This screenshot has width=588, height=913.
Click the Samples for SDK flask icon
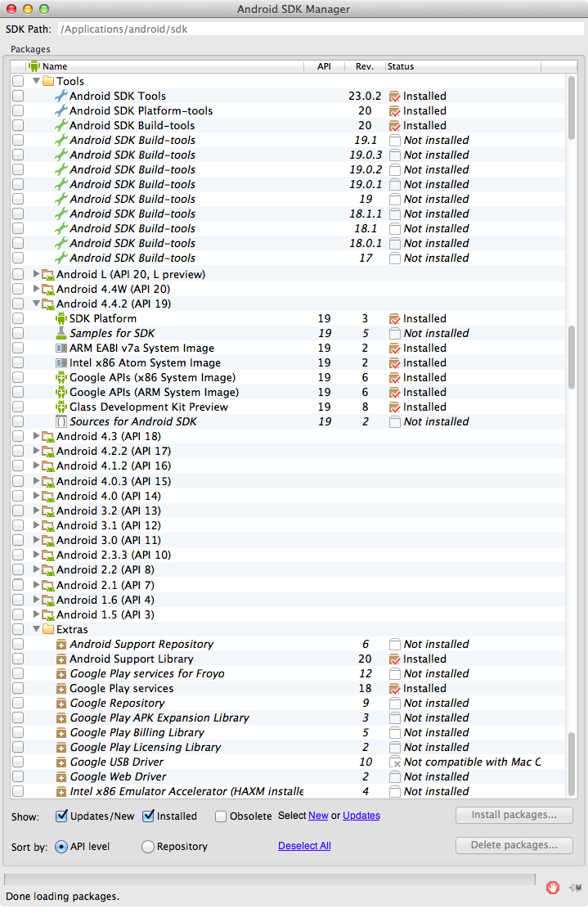61,333
